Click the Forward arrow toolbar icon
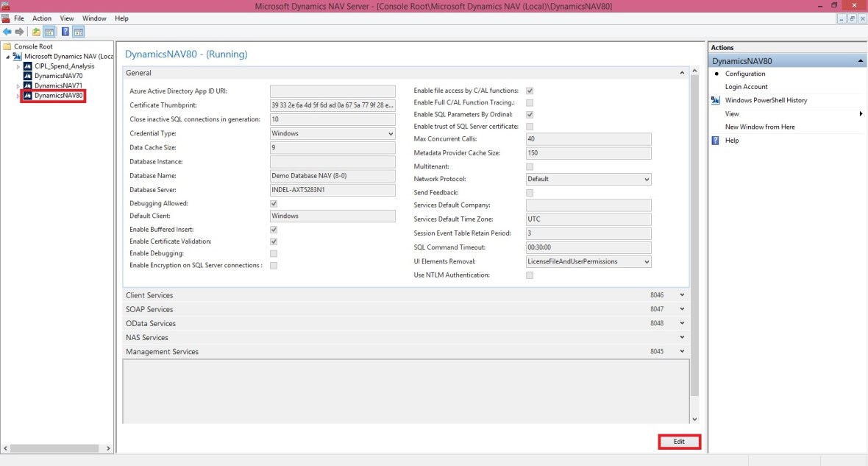Image resolution: width=868 pixels, height=466 pixels. [x=20, y=32]
